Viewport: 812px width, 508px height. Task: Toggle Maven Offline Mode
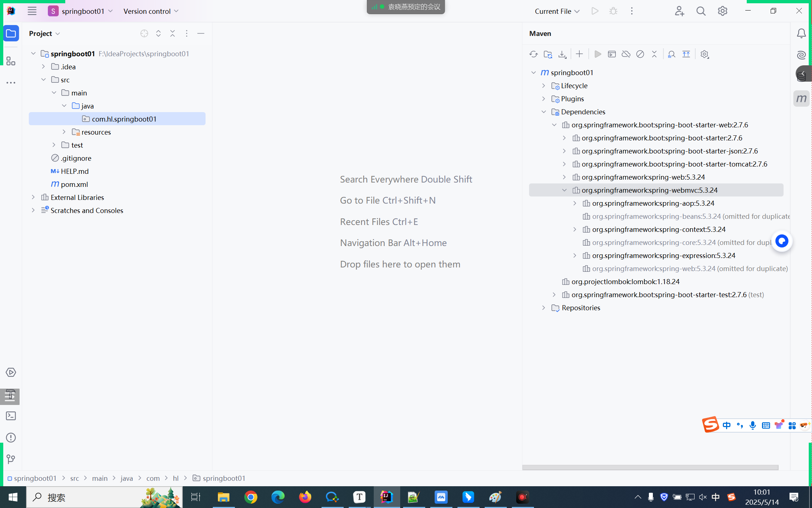[626, 54]
